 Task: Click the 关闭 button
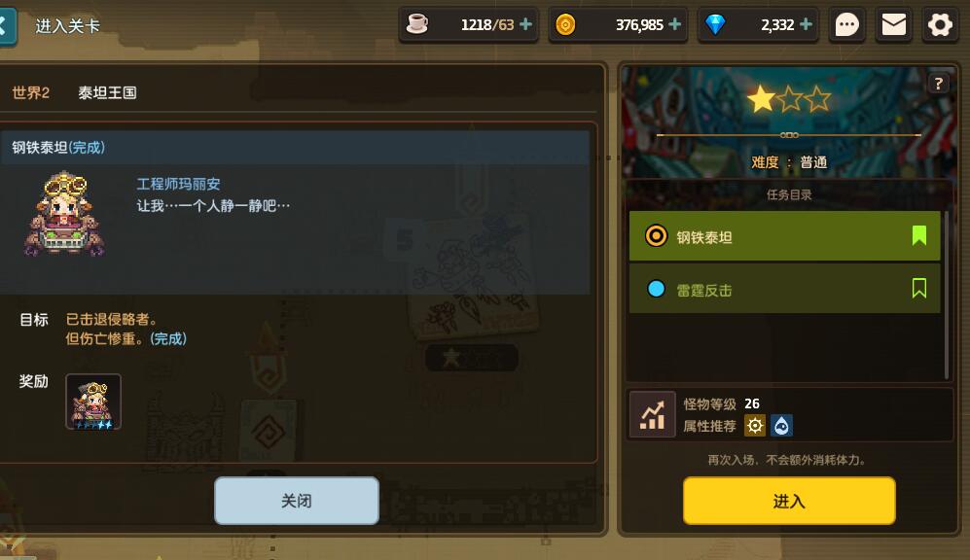point(297,501)
